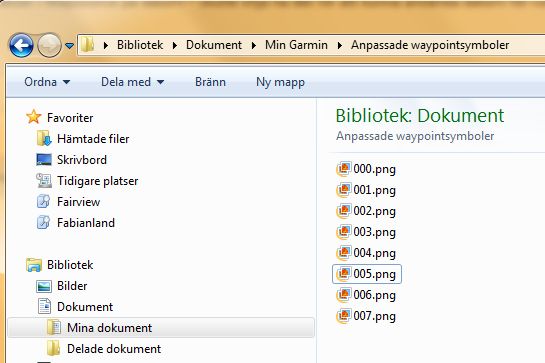Click the greyed Forward navigation button
The image size is (545, 363).
tap(49, 45)
